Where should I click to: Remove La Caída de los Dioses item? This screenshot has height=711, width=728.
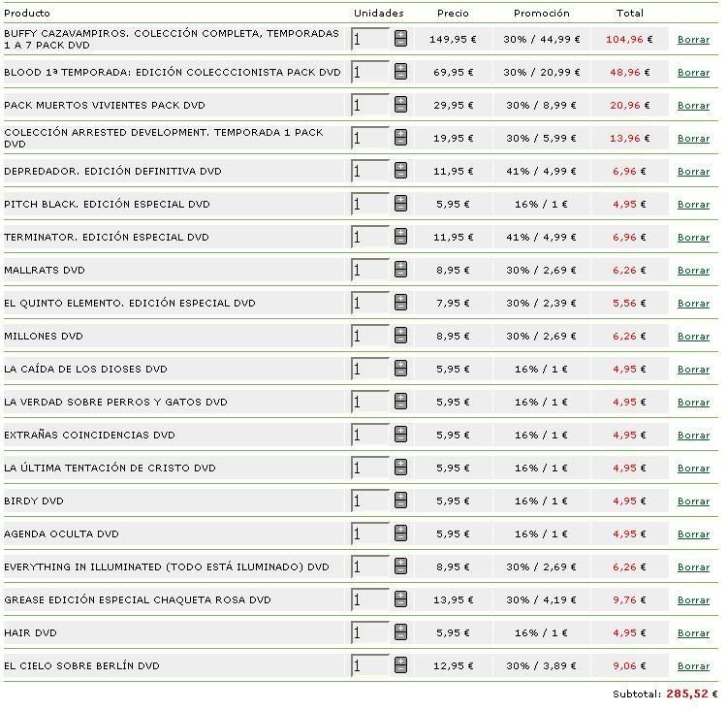click(693, 370)
